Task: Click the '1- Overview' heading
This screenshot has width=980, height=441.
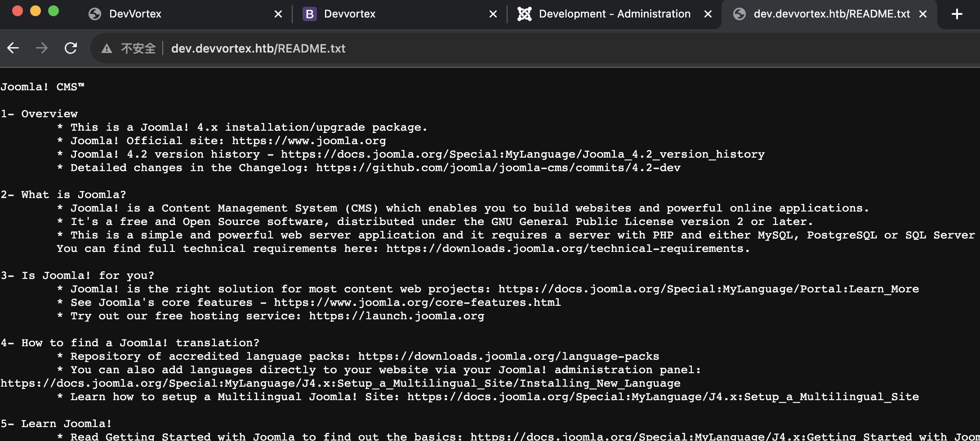Action: pos(39,114)
